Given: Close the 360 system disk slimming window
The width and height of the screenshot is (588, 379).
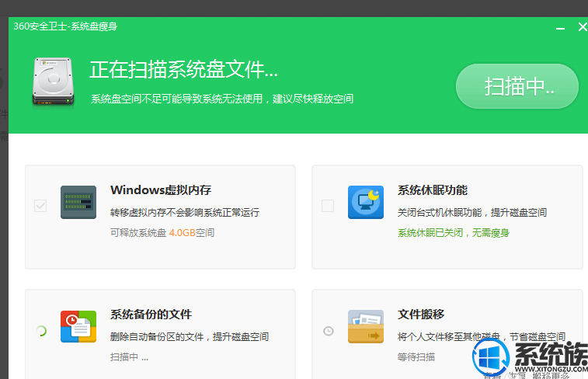Looking at the screenshot, I should click(x=583, y=27).
